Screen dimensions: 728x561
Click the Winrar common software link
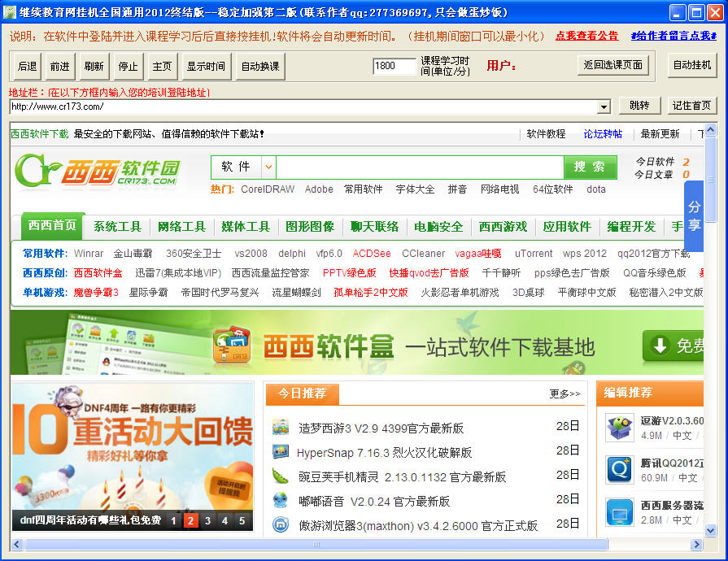88,254
